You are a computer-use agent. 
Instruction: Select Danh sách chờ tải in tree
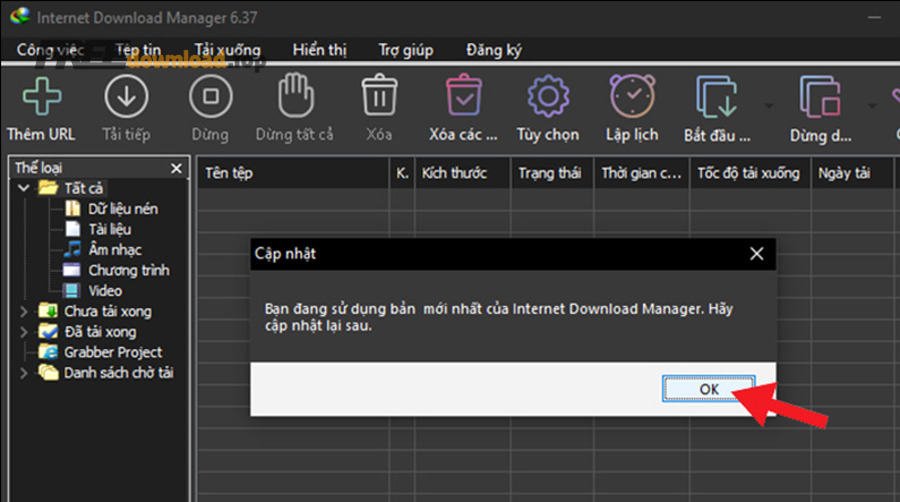[x=119, y=373]
